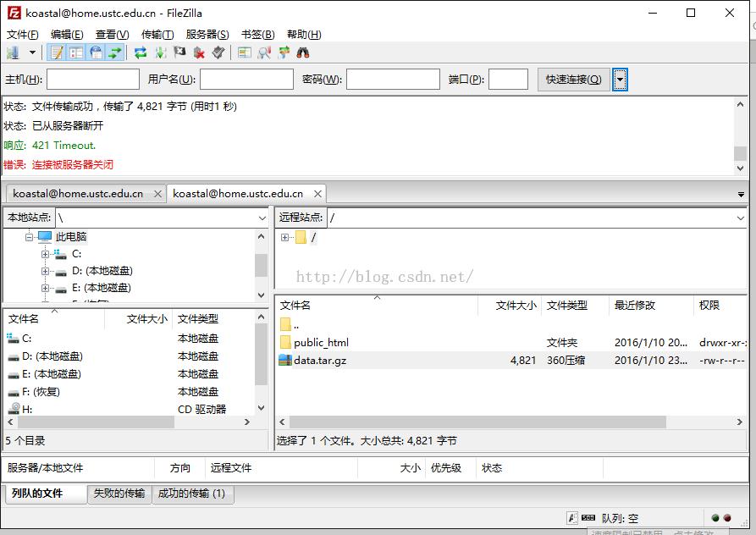The image size is (756, 535).
Task: Switch to the first koastal@home.ustc.edu.cn tab
Action: 78,194
